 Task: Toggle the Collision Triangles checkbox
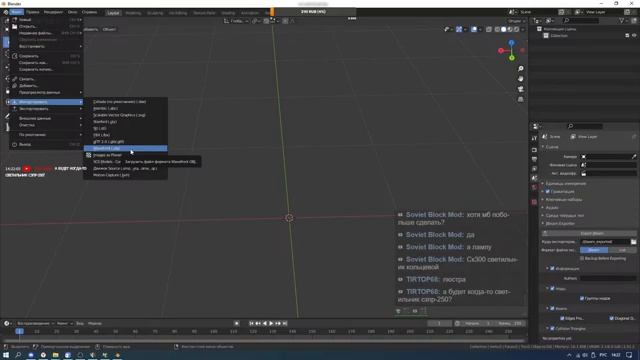tap(552, 329)
